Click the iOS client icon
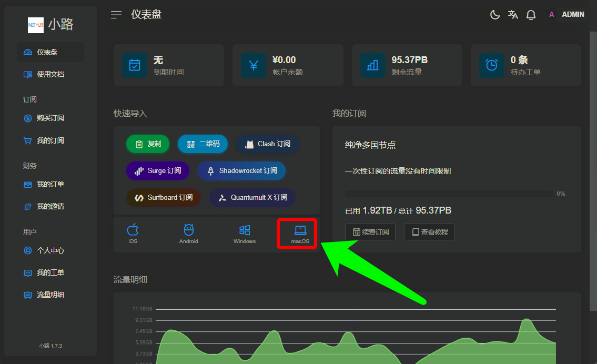 coord(133,234)
